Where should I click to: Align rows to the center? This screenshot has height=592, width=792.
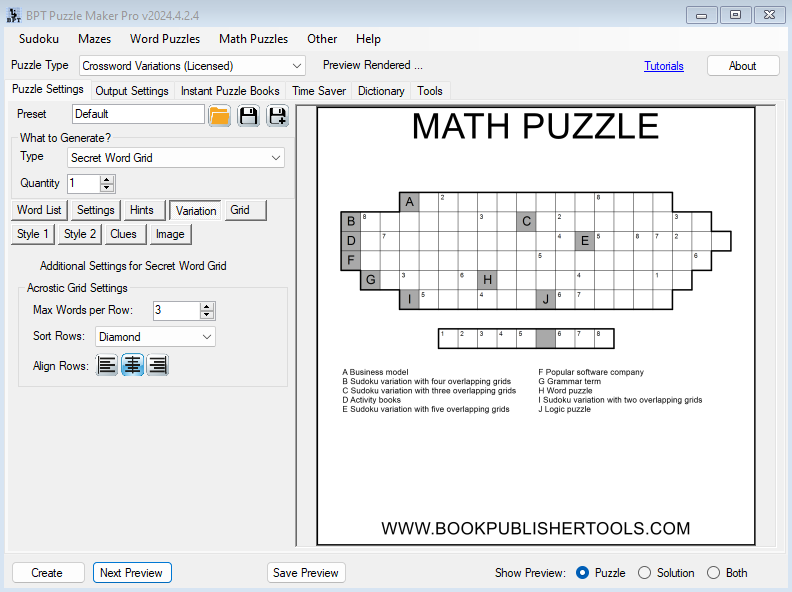[132, 365]
